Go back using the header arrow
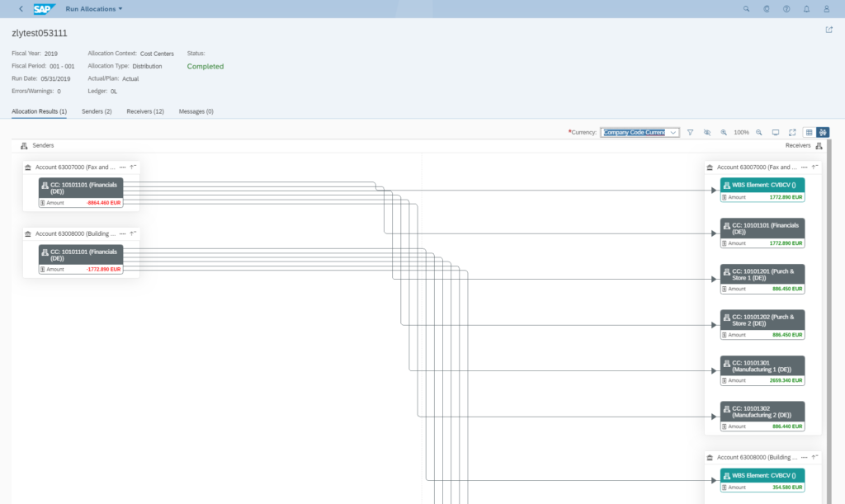 21,9
